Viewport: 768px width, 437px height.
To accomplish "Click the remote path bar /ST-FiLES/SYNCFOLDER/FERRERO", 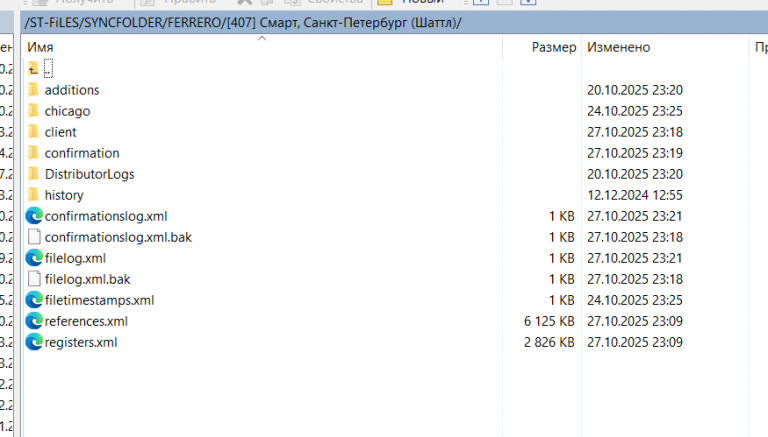I will click(x=394, y=23).
